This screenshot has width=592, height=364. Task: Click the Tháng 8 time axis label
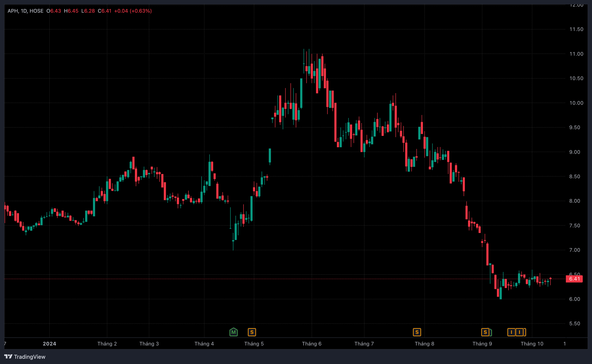coord(424,343)
